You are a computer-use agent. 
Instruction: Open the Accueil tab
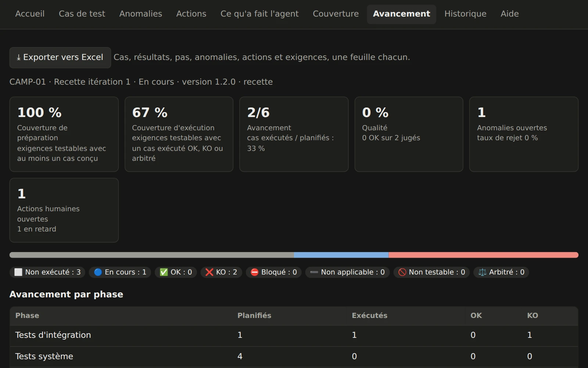[x=30, y=14]
